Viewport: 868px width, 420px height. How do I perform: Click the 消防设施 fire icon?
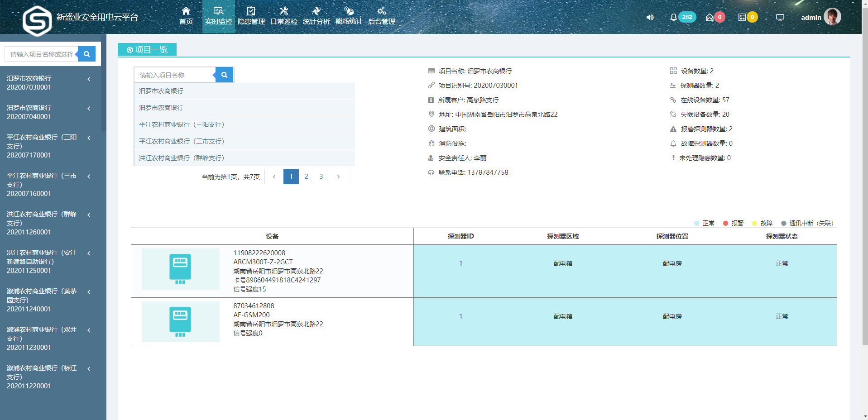tap(431, 143)
